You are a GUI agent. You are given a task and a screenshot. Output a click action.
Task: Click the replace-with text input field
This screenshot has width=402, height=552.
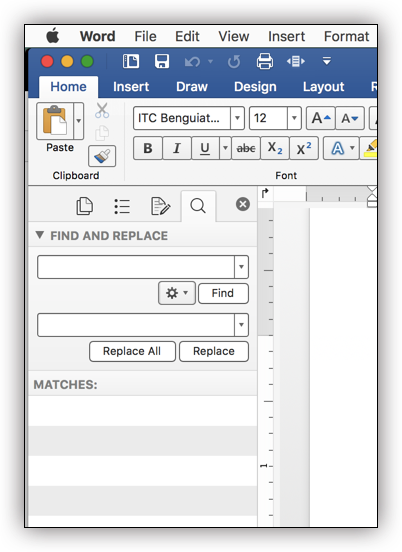[x=136, y=325]
